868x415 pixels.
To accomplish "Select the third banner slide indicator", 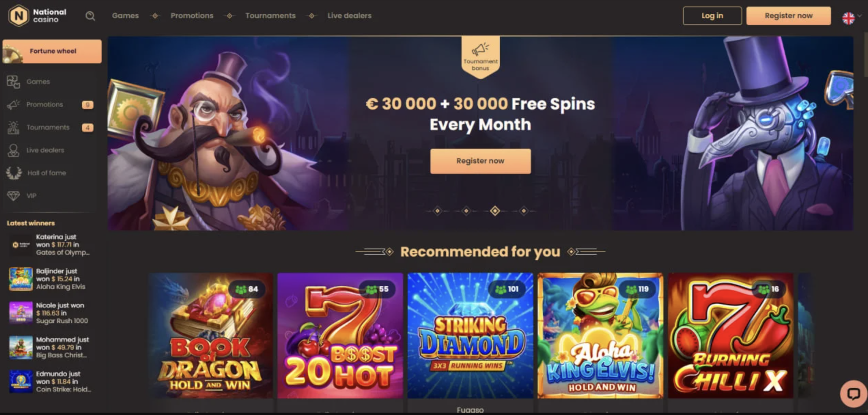I will 495,211.
